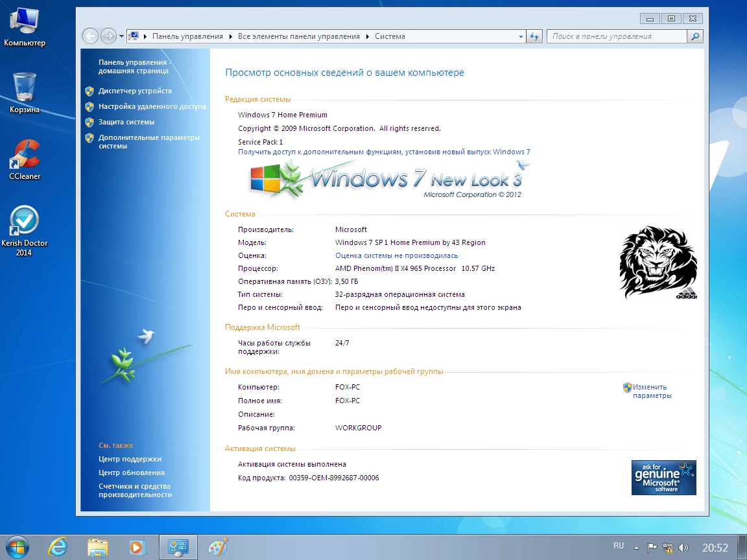Screen dimensions: 747x560
Task: Click the 3,50 ГБ memory value
Action: point(346,282)
